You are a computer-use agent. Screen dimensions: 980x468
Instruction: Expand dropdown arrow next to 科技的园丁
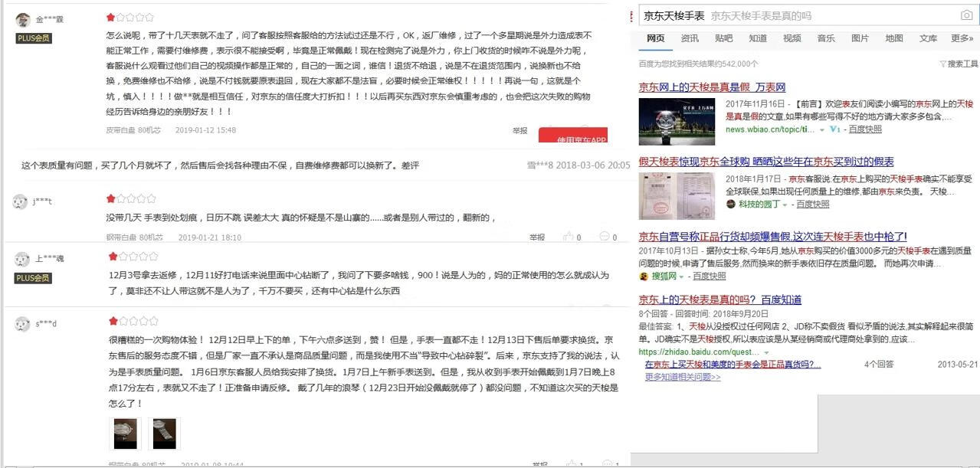point(785,205)
